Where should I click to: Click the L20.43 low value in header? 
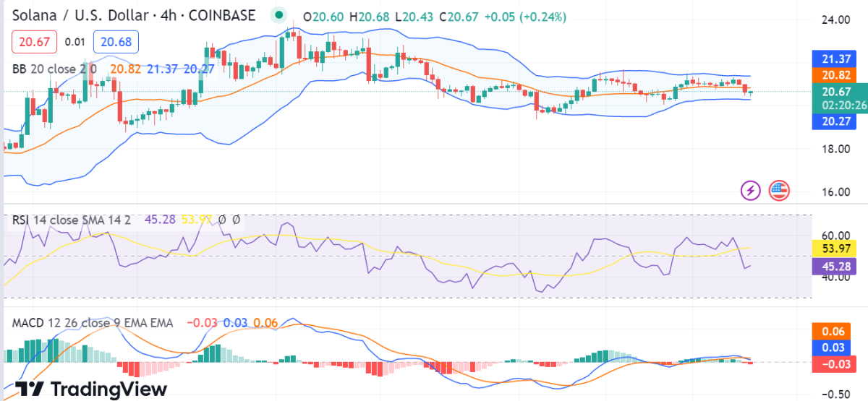[415, 17]
